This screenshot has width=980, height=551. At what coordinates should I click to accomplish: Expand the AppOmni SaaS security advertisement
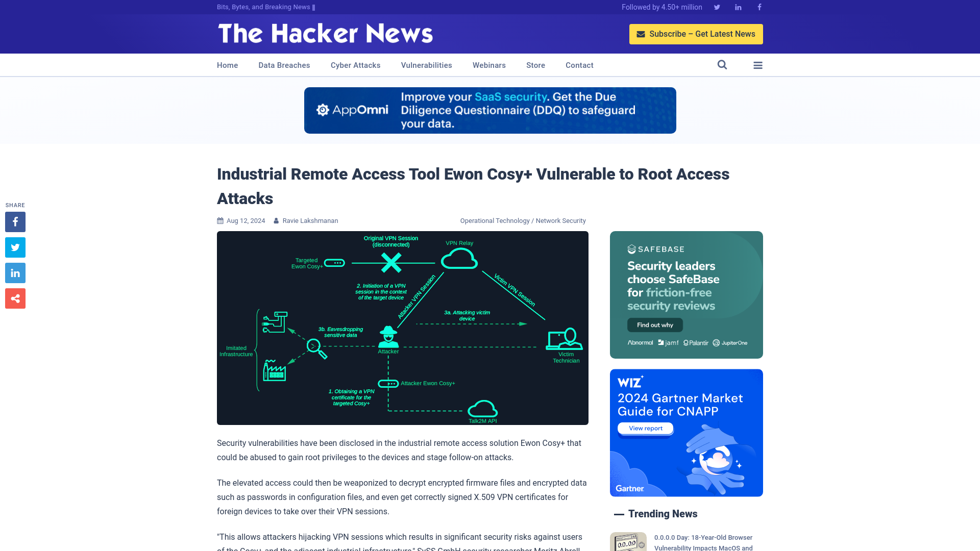click(490, 110)
